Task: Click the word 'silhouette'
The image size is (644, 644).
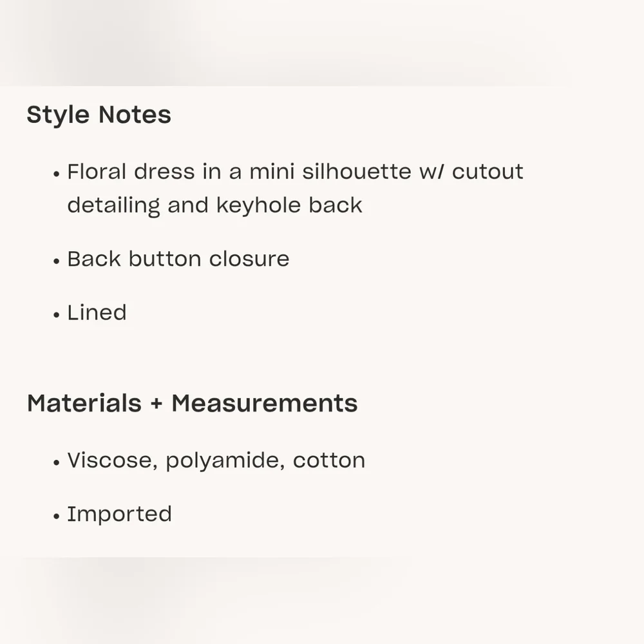Action: (x=357, y=171)
